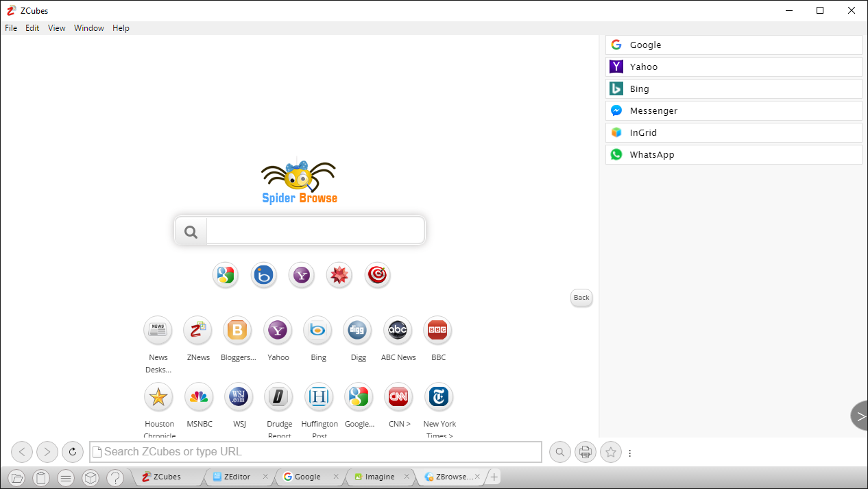Screen dimensions: 868x489
Task: Switch to the ZEditor tab
Action: click(237, 477)
